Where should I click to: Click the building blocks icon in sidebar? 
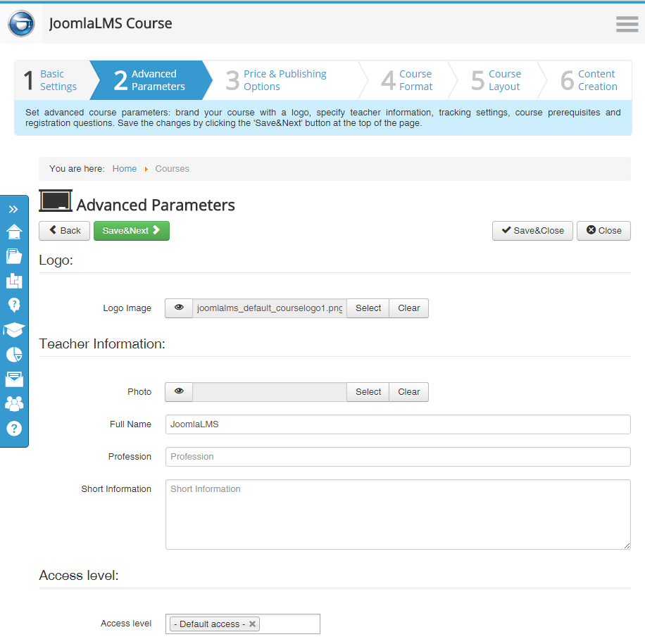click(14, 281)
